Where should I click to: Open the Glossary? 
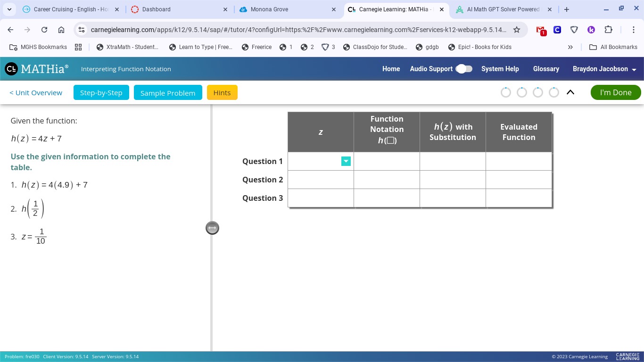546,69
